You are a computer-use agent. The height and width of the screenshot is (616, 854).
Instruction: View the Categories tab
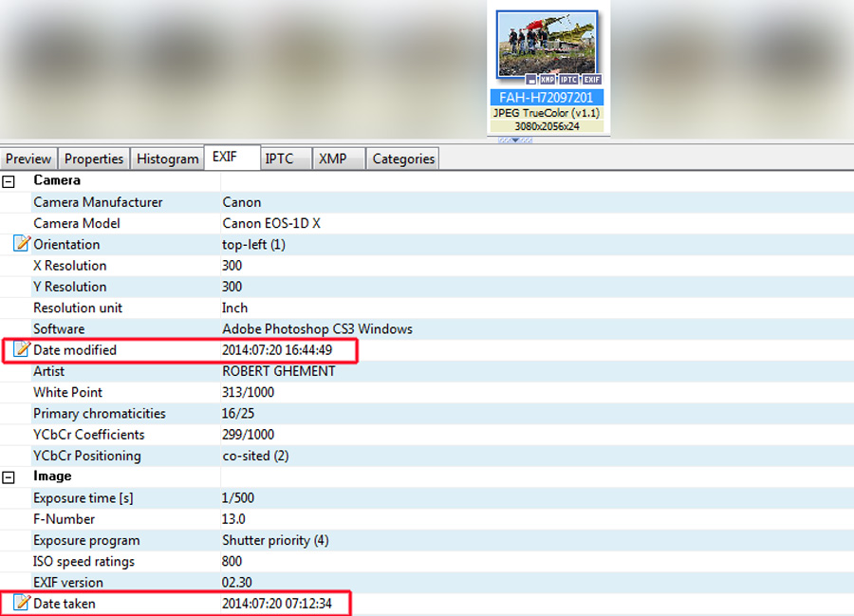403,159
